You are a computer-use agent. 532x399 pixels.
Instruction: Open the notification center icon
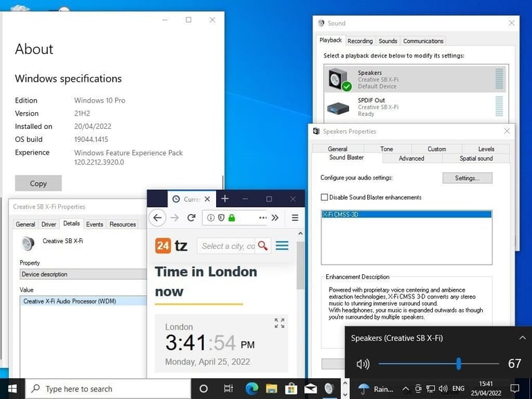(x=515, y=389)
